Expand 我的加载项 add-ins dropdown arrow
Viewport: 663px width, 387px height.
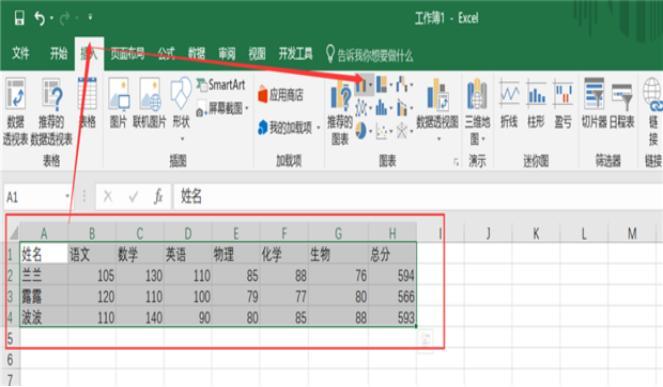click(x=318, y=127)
